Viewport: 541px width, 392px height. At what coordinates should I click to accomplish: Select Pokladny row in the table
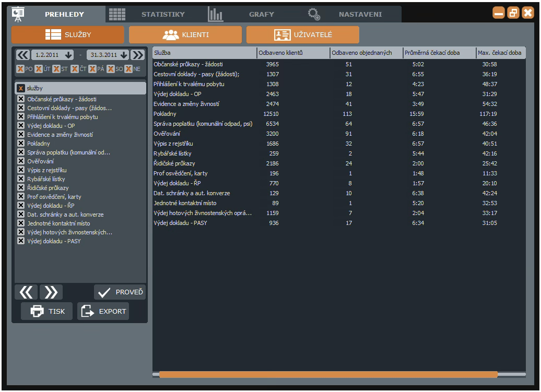pyautogui.click(x=339, y=114)
